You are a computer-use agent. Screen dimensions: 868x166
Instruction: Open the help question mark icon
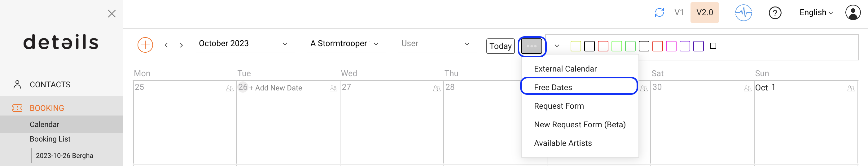click(775, 13)
